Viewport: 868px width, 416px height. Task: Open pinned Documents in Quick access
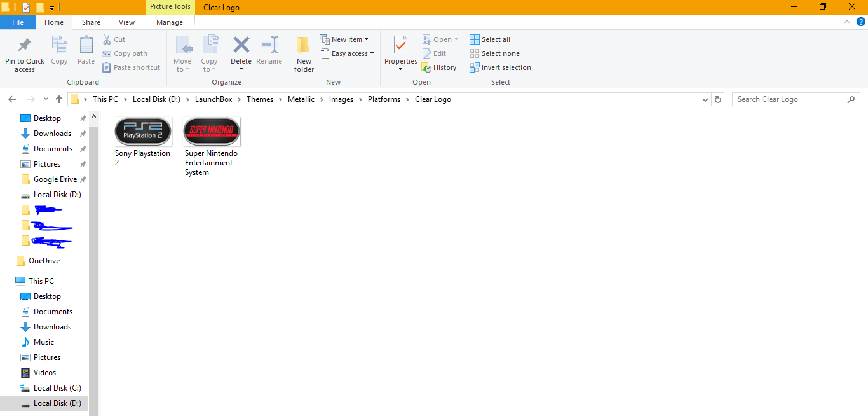point(53,149)
